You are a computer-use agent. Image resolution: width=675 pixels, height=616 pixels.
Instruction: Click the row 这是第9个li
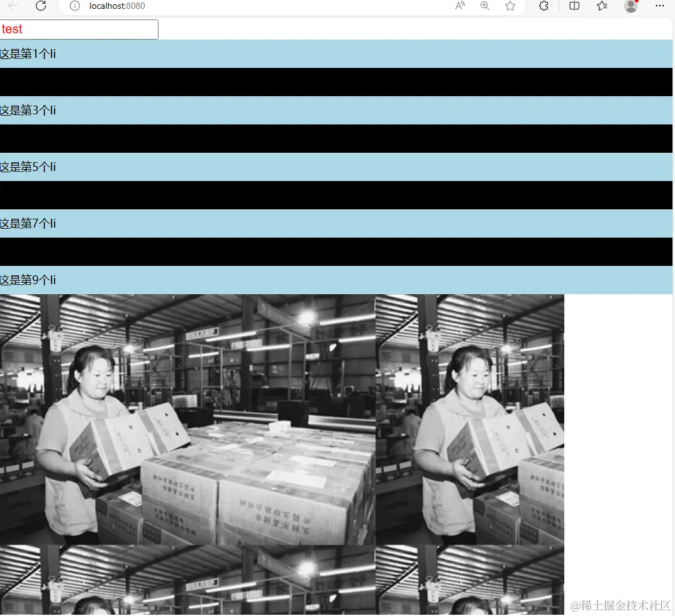[336, 280]
